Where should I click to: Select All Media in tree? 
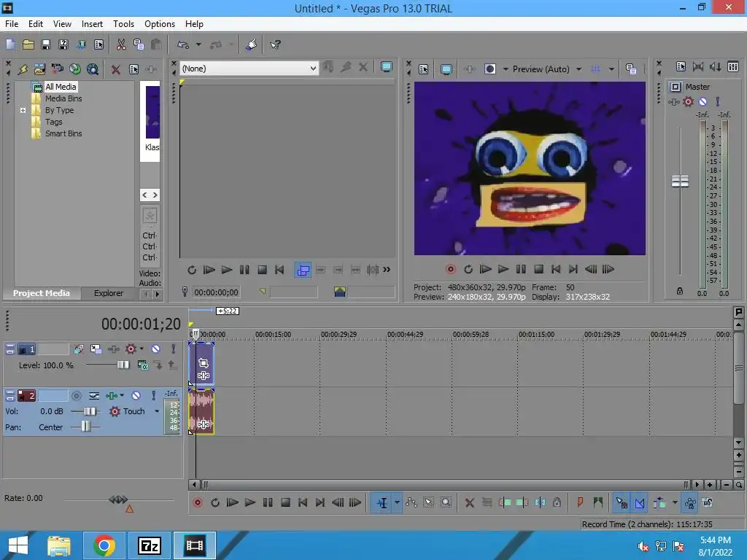61,87
